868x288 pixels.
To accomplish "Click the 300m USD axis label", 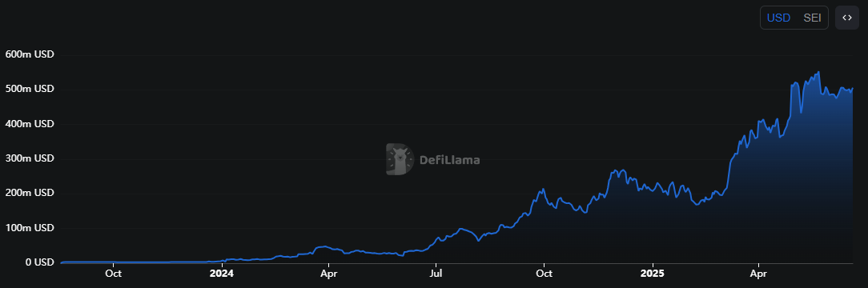I will click(x=30, y=158).
